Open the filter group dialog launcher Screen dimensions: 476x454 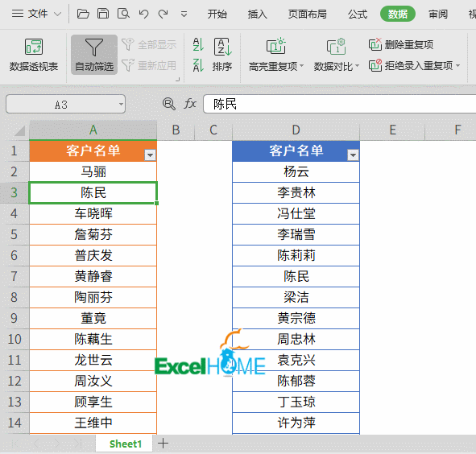click(x=177, y=80)
